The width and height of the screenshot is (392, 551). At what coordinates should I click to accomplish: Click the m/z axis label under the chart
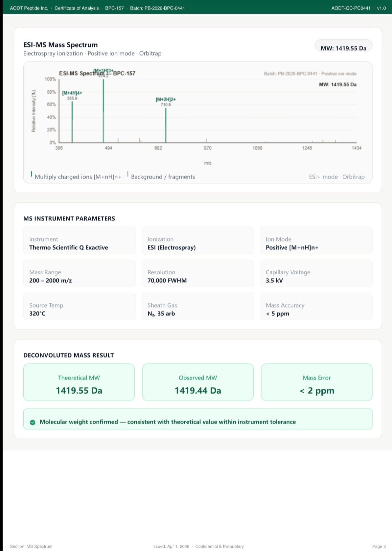click(x=208, y=163)
